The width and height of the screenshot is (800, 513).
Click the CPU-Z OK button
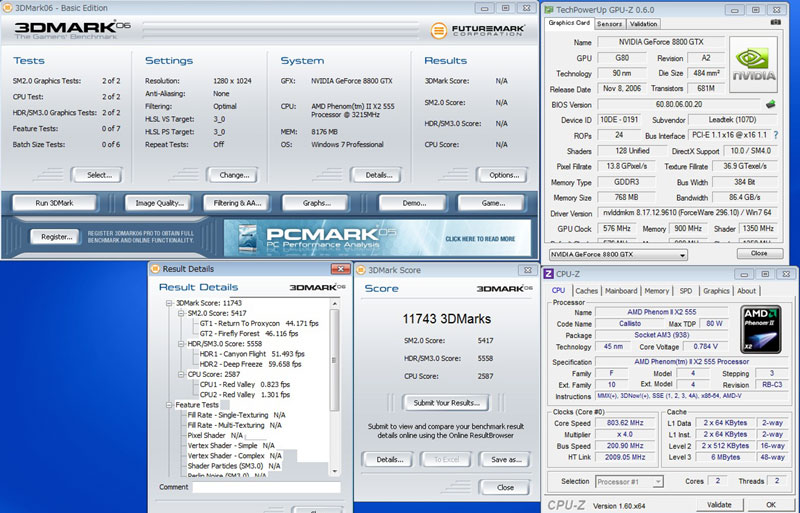click(770, 505)
